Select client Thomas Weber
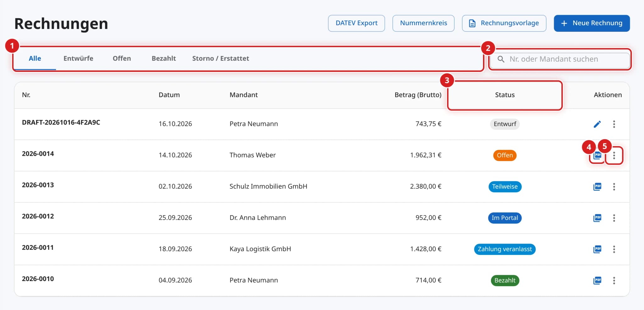 point(253,155)
